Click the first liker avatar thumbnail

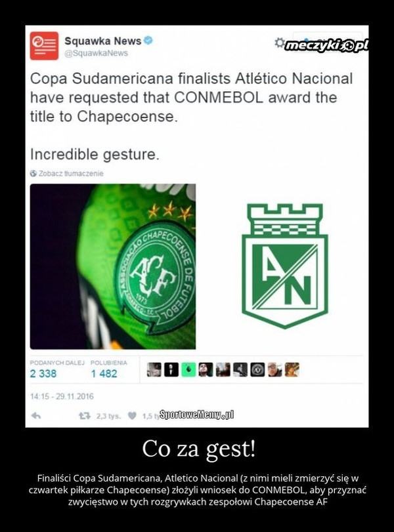coord(154,369)
